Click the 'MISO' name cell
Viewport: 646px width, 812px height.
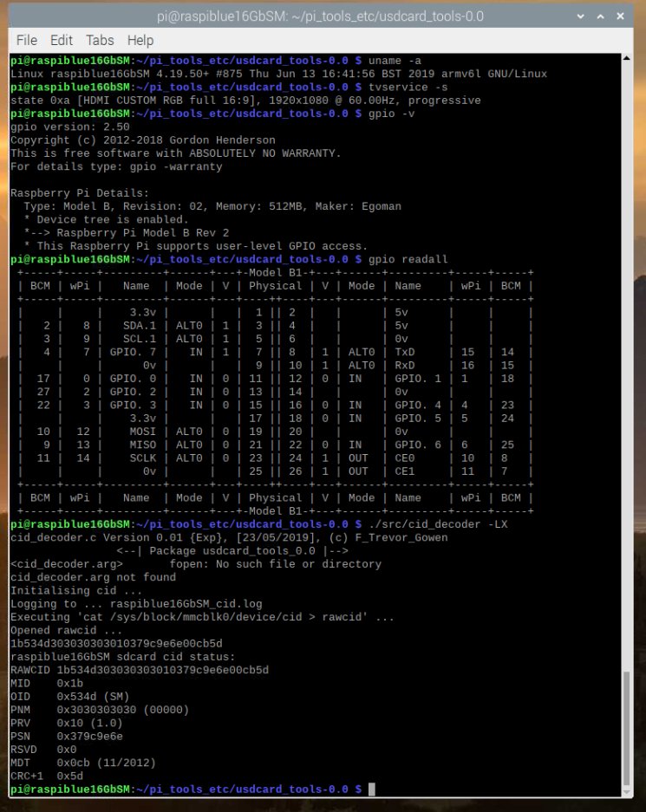(x=142, y=445)
